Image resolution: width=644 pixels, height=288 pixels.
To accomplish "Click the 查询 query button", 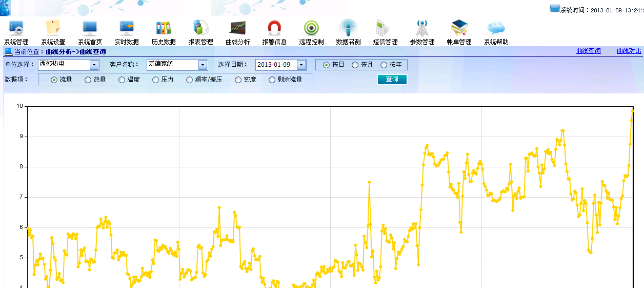I will tap(392, 80).
